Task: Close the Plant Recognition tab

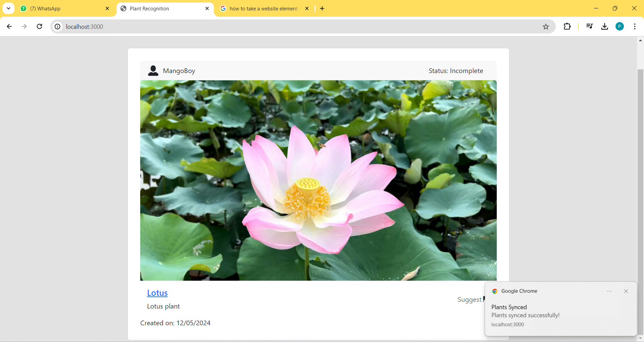Action: (207, 8)
